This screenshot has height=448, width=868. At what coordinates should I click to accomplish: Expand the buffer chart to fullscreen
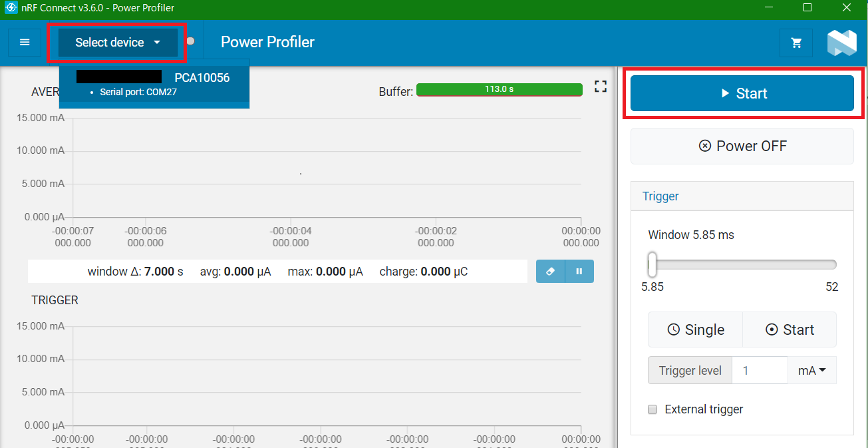pyautogui.click(x=600, y=86)
